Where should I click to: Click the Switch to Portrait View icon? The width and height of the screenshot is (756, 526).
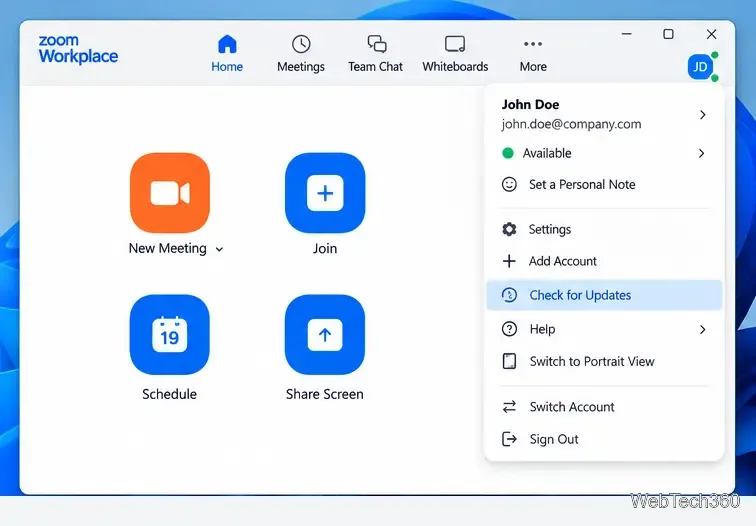pos(509,361)
